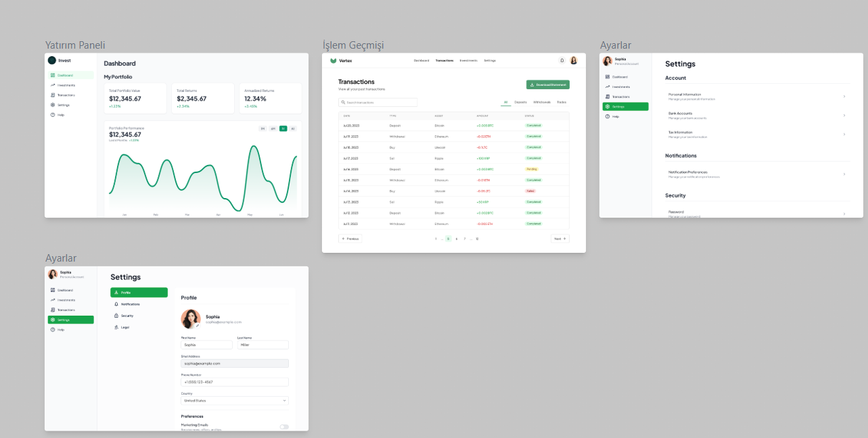Screen dimensions: 868x438
Task: Switch to the Withdrawals filter tab
Action: pyautogui.click(x=542, y=102)
